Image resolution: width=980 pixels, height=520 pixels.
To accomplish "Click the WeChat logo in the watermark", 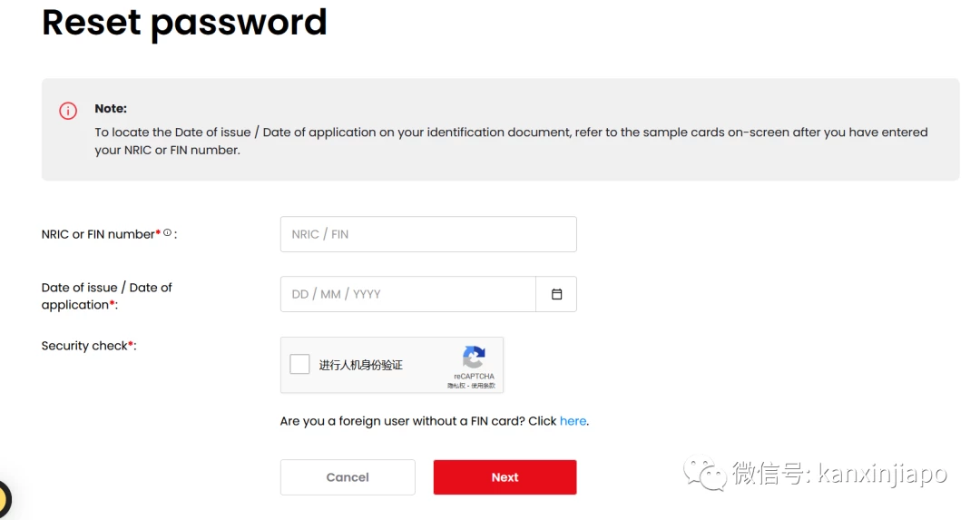I will pos(704,473).
